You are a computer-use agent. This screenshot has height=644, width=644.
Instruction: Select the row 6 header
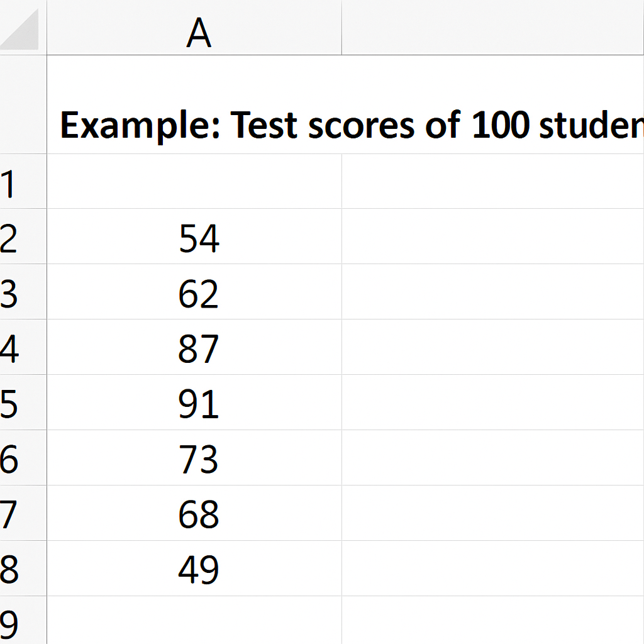tap(13, 459)
